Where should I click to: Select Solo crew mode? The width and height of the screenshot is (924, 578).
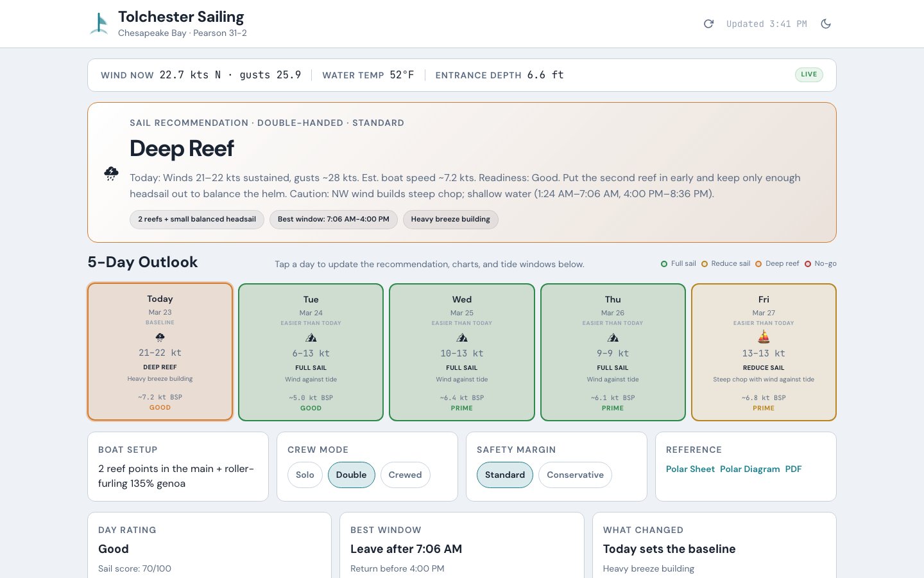point(305,475)
